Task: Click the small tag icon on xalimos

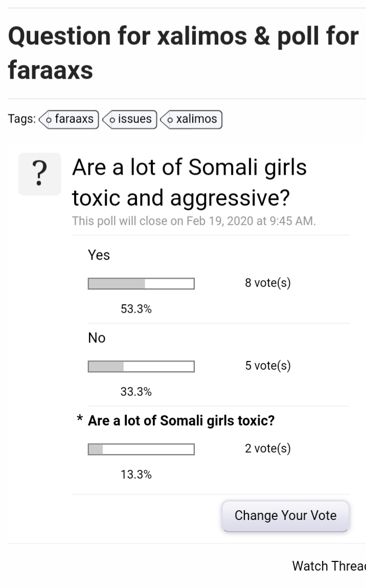Action: tap(170, 120)
